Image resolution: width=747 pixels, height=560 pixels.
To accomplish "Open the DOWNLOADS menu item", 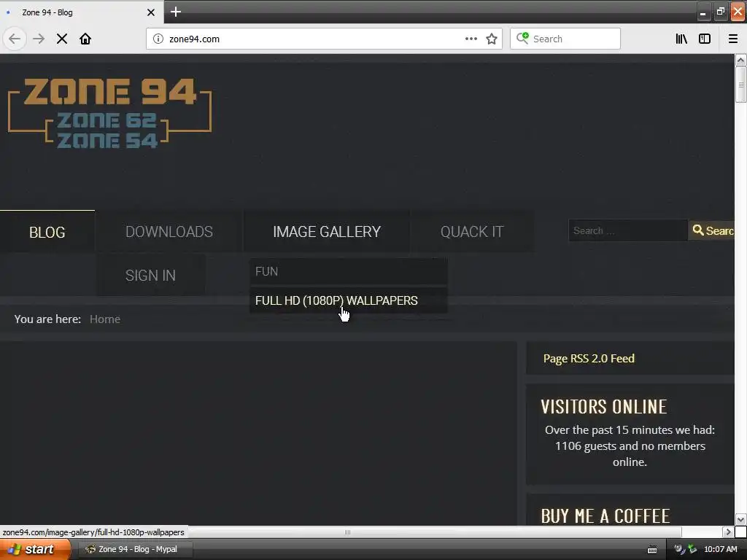I will tap(169, 231).
